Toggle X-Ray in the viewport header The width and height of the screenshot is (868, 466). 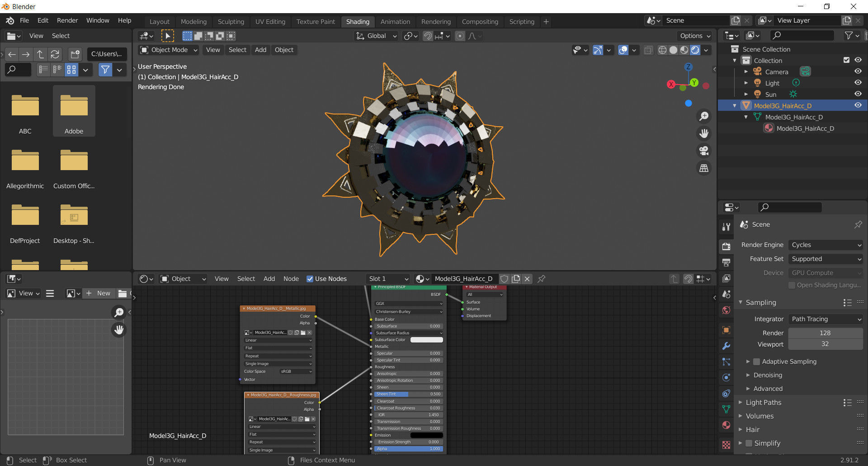point(648,50)
